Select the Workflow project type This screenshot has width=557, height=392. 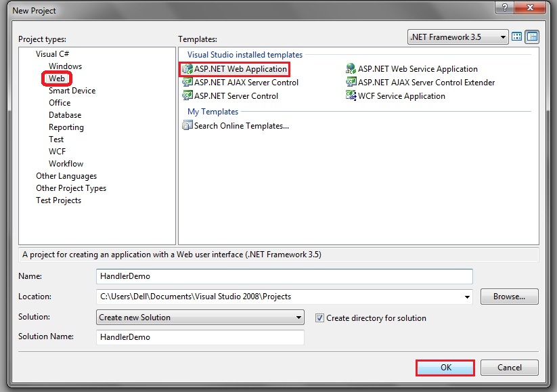coord(66,163)
